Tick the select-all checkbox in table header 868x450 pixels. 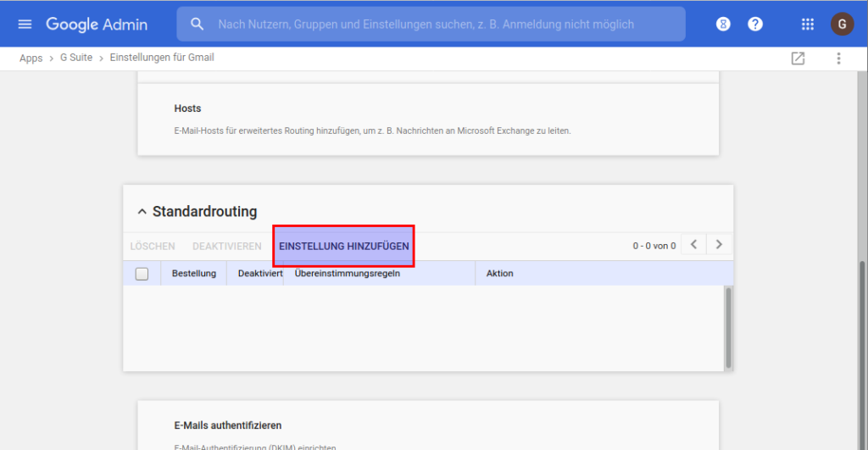point(142,274)
